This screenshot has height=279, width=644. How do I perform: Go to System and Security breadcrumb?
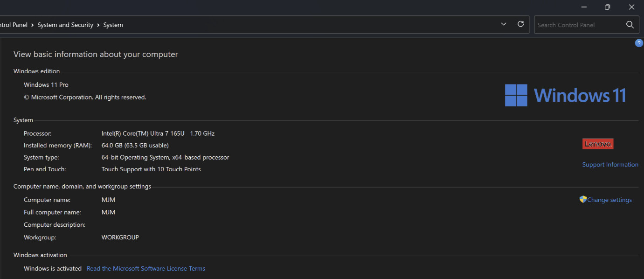point(65,25)
